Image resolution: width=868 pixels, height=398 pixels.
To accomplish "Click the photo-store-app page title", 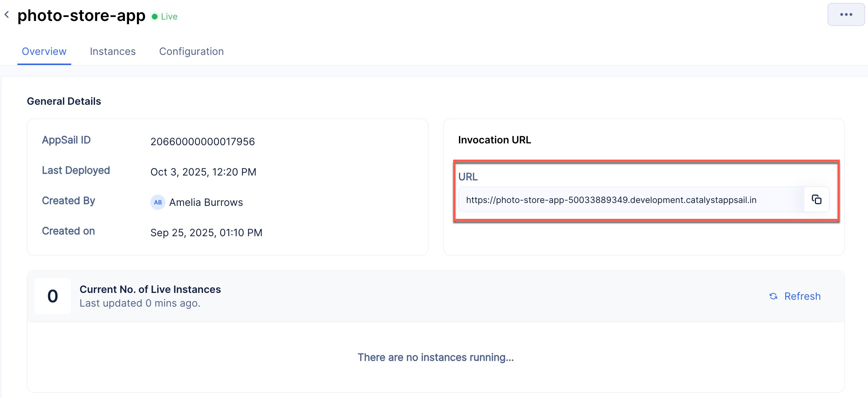I will tap(81, 16).
